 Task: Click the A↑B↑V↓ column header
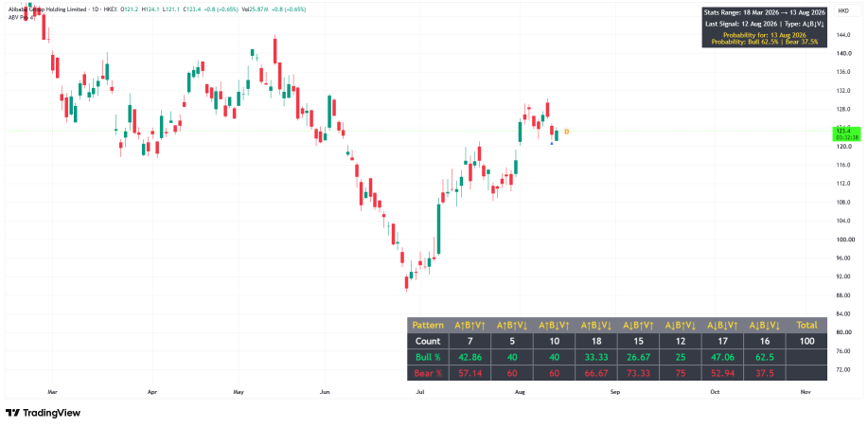point(511,325)
